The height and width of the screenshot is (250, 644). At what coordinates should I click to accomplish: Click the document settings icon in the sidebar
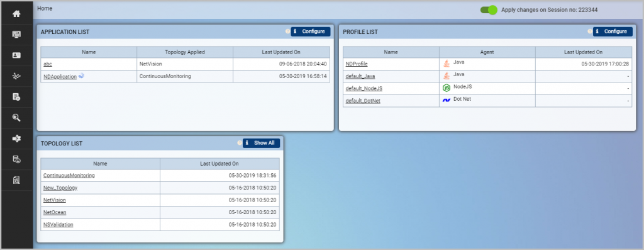pyautogui.click(x=16, y=97)
